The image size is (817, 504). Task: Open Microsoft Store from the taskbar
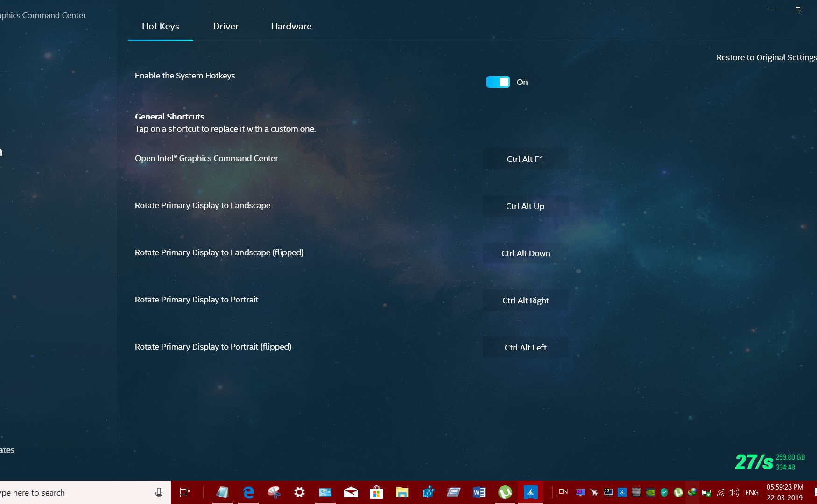coord(376,492)
